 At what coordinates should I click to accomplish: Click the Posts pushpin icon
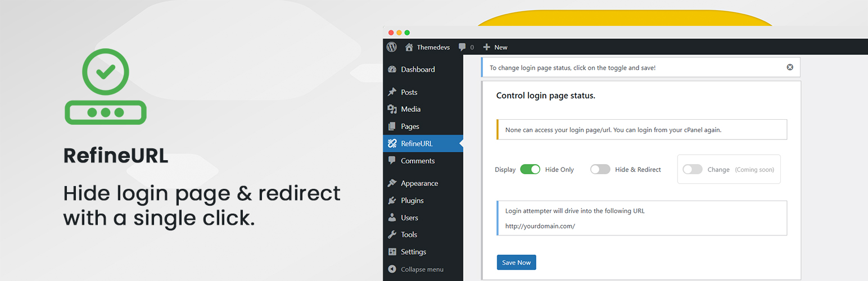click(392, 92)
